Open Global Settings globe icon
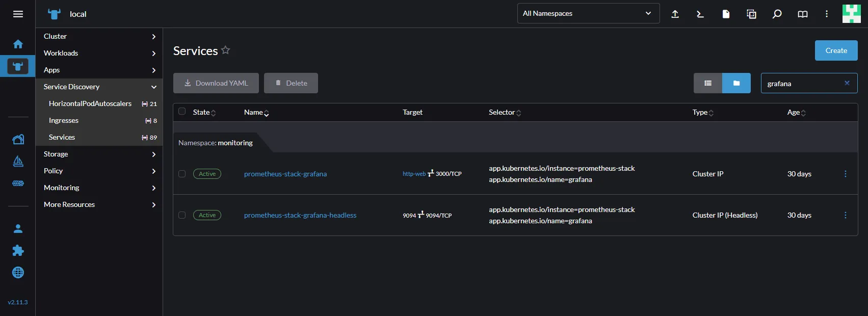Viewport: 868px width, 316px height. click(18, 272)
